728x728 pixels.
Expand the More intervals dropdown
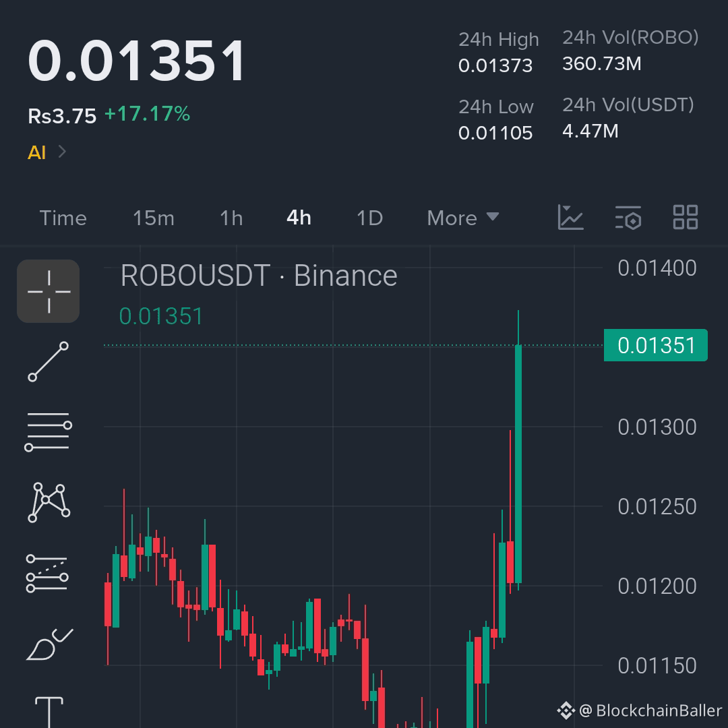tap(463, 218)
